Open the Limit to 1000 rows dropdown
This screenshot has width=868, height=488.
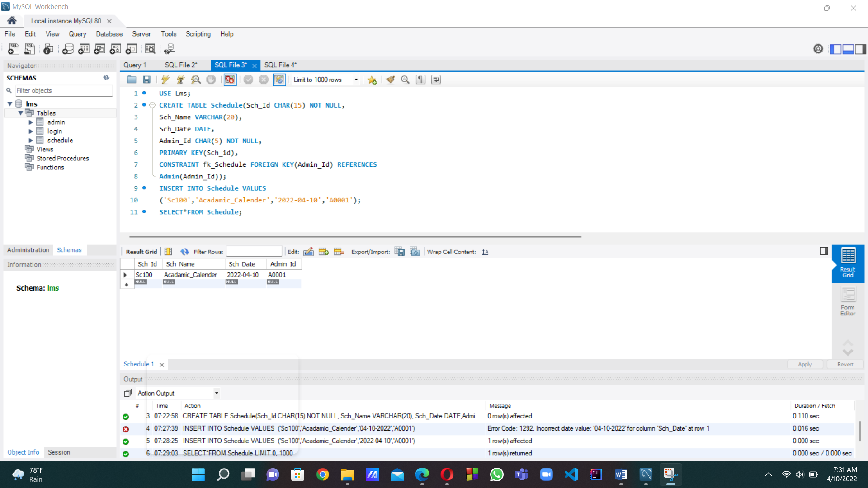pyautogui.click(x=356, y=80)
